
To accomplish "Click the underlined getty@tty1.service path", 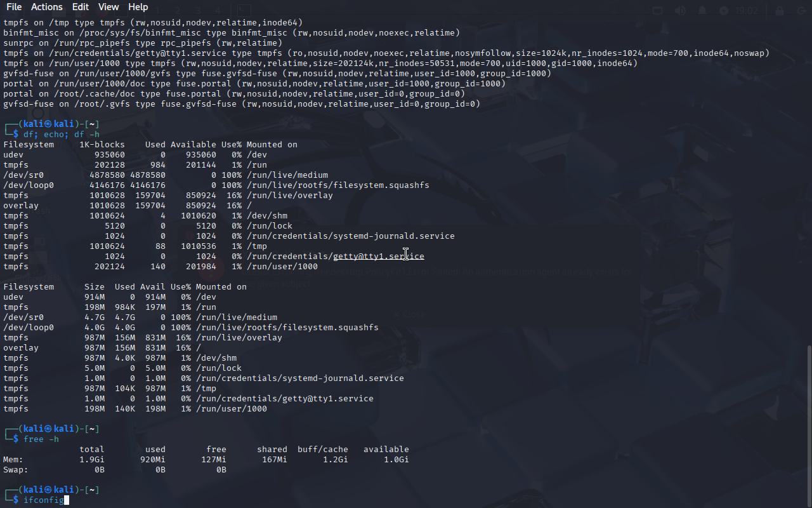I will tap(379, 257).
